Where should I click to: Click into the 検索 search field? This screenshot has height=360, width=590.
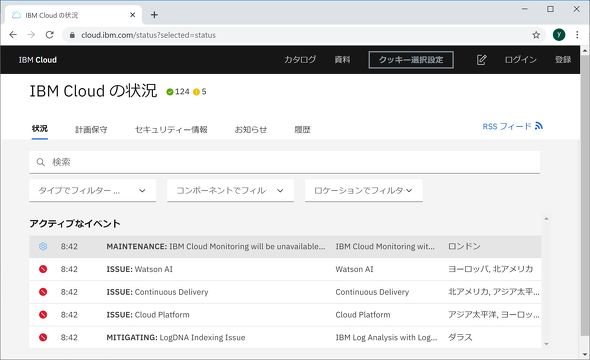(x=284, y=162)
